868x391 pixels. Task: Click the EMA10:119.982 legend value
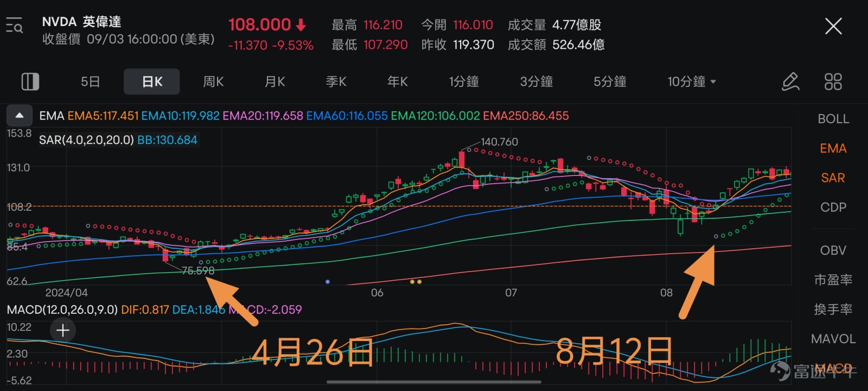pyautogui.click(x=181, y=116)
